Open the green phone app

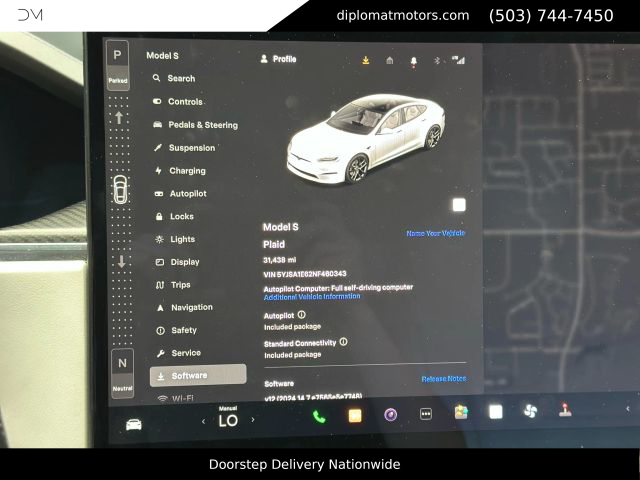[x=319, y=416]
